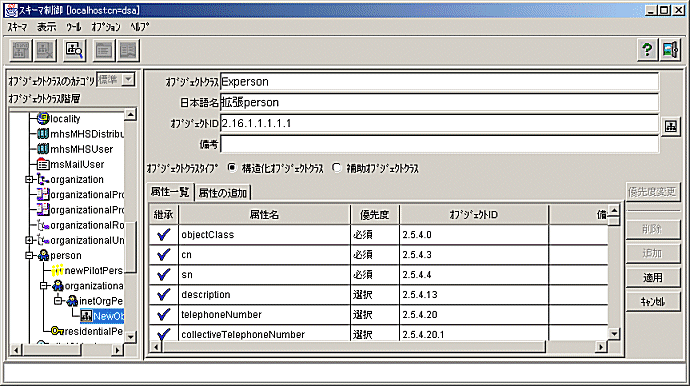Select the 補助オブジェクトクラス radio button

click(337, 168)
